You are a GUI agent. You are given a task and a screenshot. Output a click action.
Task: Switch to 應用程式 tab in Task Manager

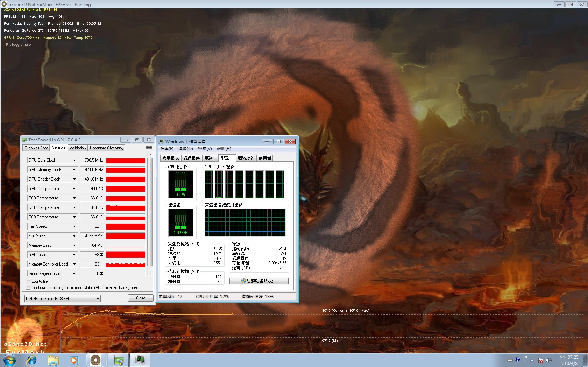click(x=171, y=158)
